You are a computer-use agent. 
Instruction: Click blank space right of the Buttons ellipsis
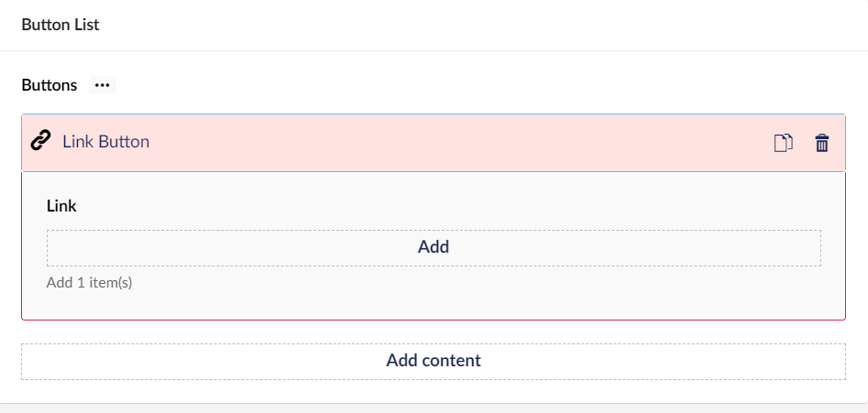tap(443, 85)
